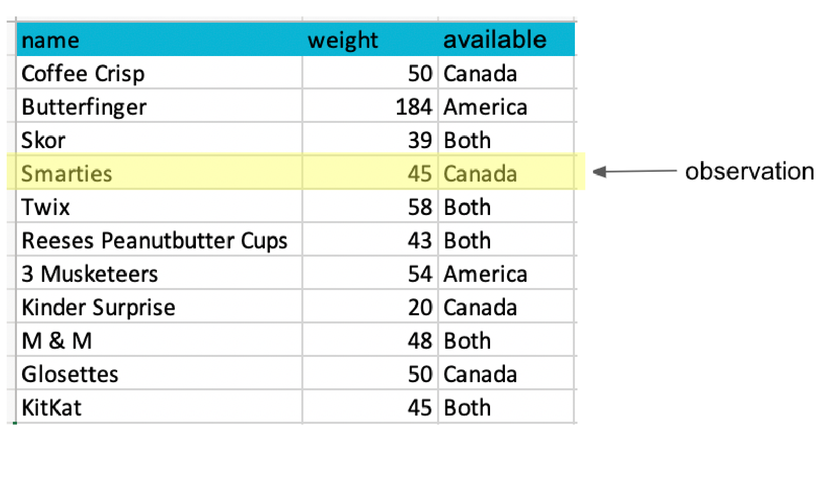Select the weight value 184
832x504 pixels.
coord(413,107)
